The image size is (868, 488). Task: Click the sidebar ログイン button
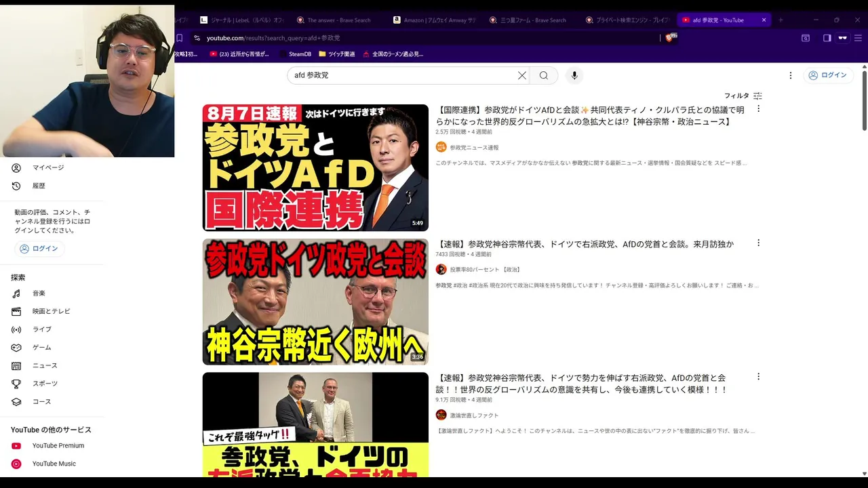39,249
